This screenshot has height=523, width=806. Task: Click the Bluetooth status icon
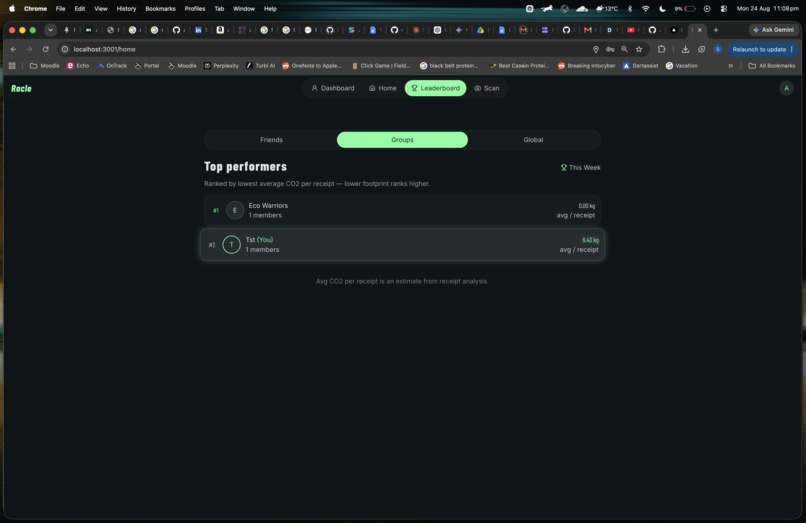(x=630, y=8)
